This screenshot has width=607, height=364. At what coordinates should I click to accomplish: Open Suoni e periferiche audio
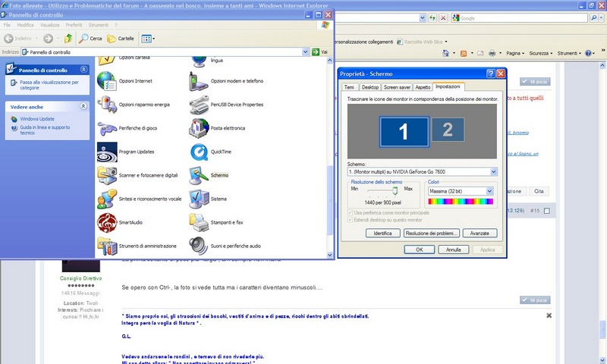pyautogui.click(x=200, y=246)
